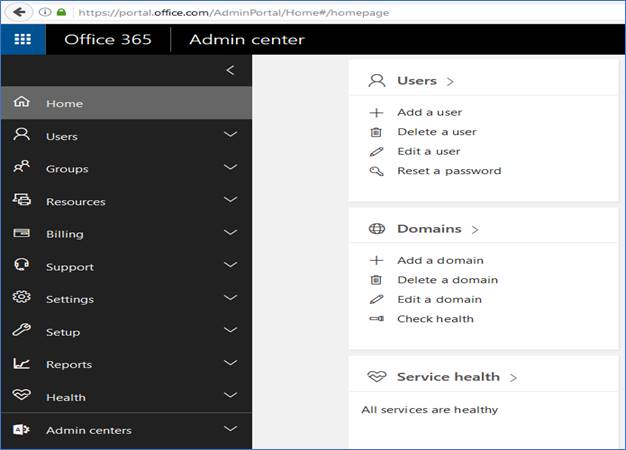Select Resources label in the navigation menu
Viewport: 626px width, 450px height.
click(x=76, y=202)
